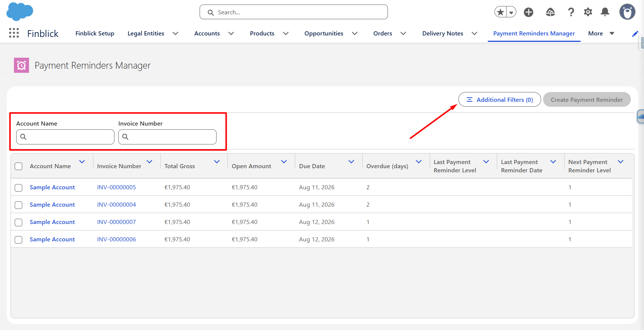Select the checkbox for INV-00000004
Image resolution: width=644 pixels, height=330 pixels.
point(18,205)
